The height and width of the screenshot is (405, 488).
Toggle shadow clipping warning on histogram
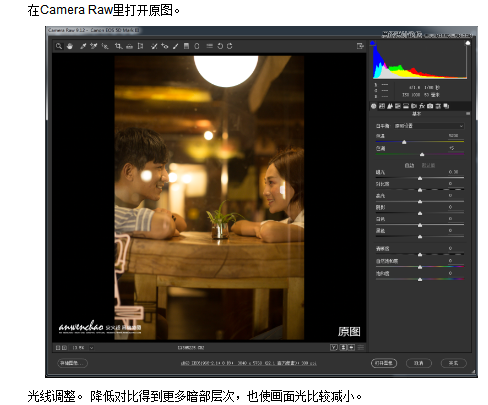tap(373, 43)
